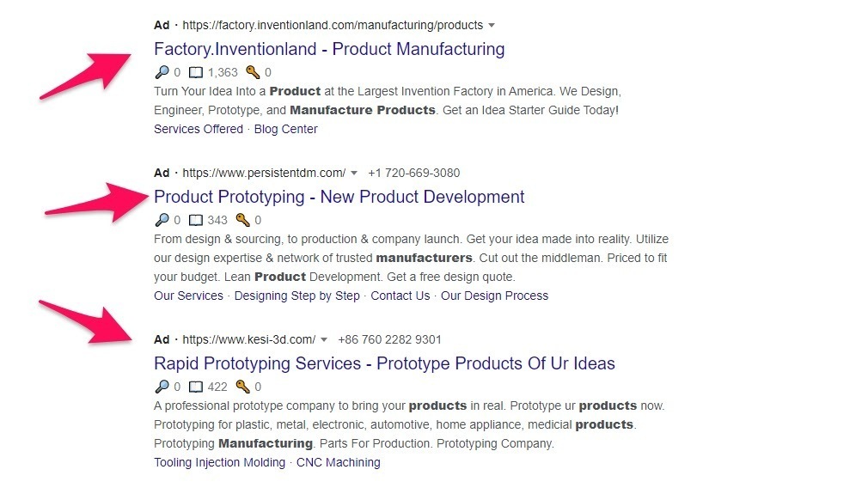Viewport: 868px width, 500px height.
Task: Click magnifier icon under Rapid Prototyping ad
Action: click(162, 387)
